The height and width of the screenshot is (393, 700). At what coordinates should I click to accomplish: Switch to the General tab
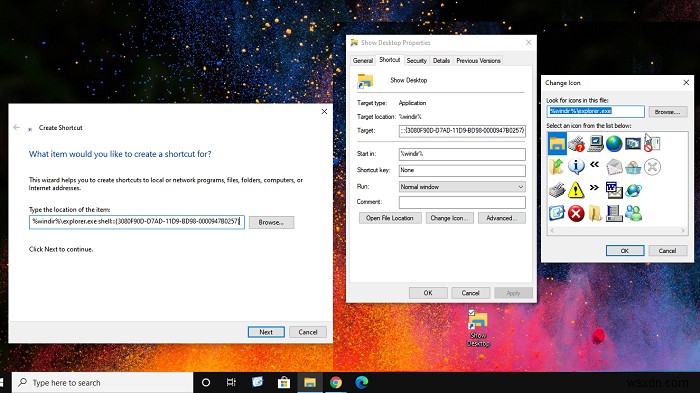pos(362,60)
